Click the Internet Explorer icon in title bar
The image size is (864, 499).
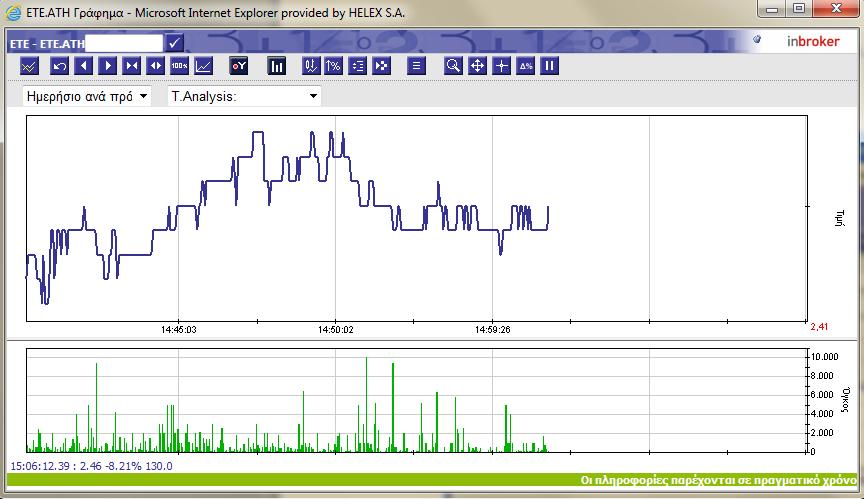(x=13, y=13)
